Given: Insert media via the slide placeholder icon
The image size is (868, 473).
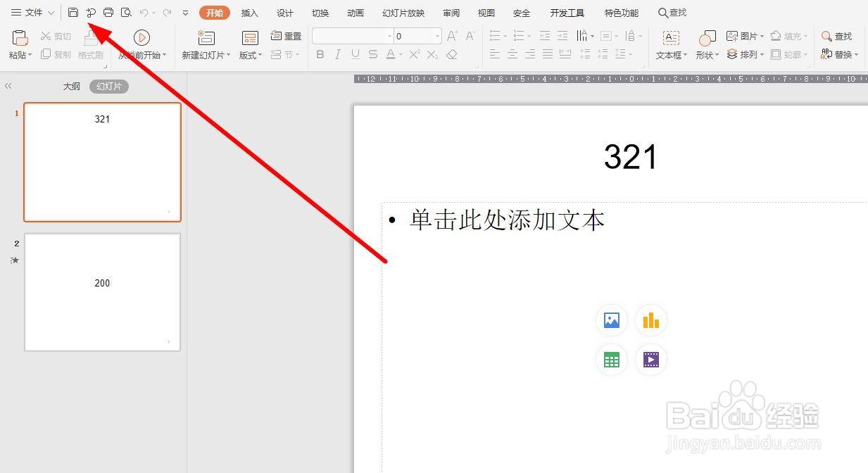Looking at the screenshot, I should coord(650,360).
